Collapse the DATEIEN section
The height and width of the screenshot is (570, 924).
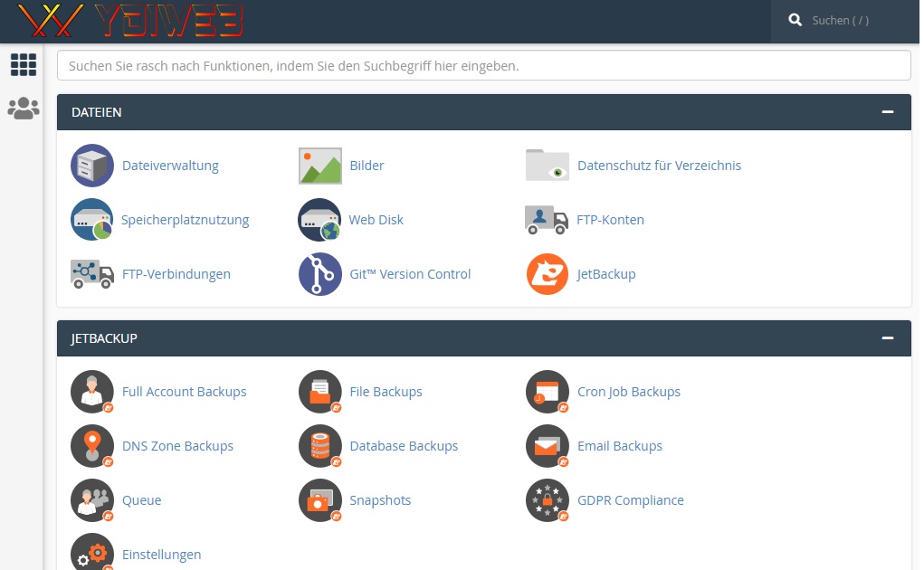point(888,112)
